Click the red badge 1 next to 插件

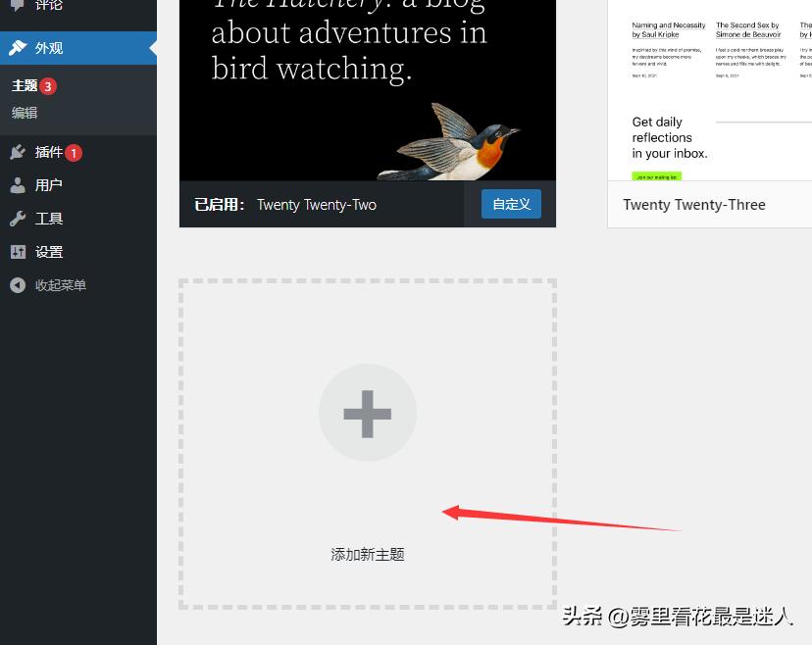pos(74,153)
